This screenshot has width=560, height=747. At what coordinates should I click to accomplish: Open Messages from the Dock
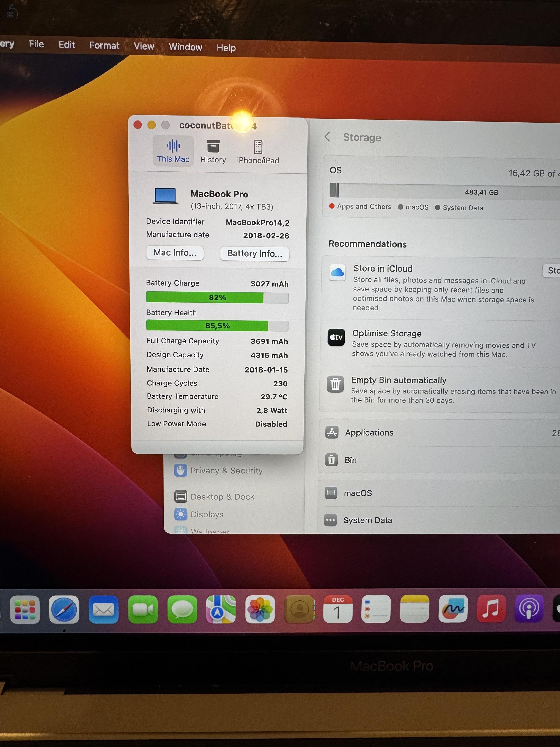182,609
